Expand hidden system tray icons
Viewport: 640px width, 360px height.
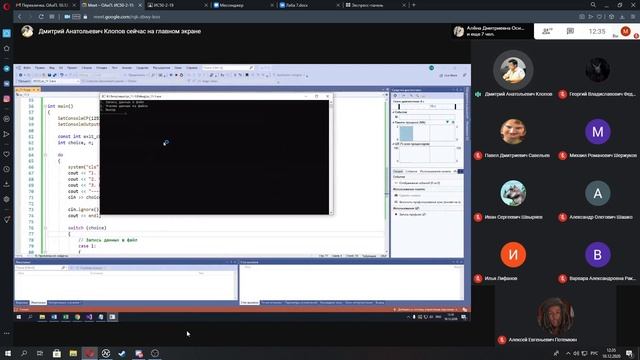tap(568, 353)
